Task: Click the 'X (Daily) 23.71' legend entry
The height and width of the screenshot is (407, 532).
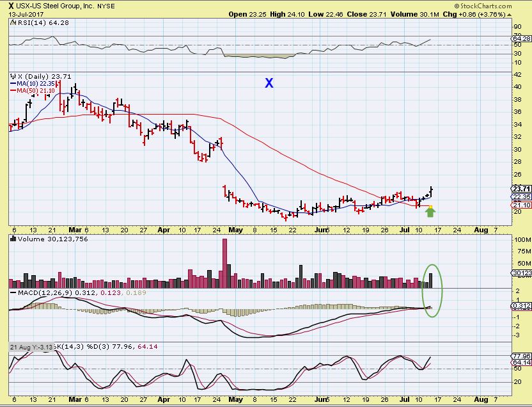Action: pyautogui.click(x=44, y=77)
